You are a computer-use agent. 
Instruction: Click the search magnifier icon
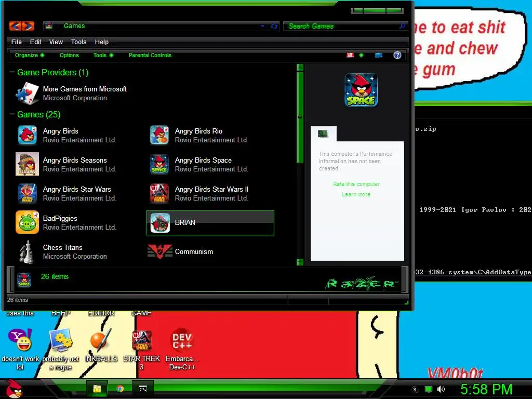point(402,26)
